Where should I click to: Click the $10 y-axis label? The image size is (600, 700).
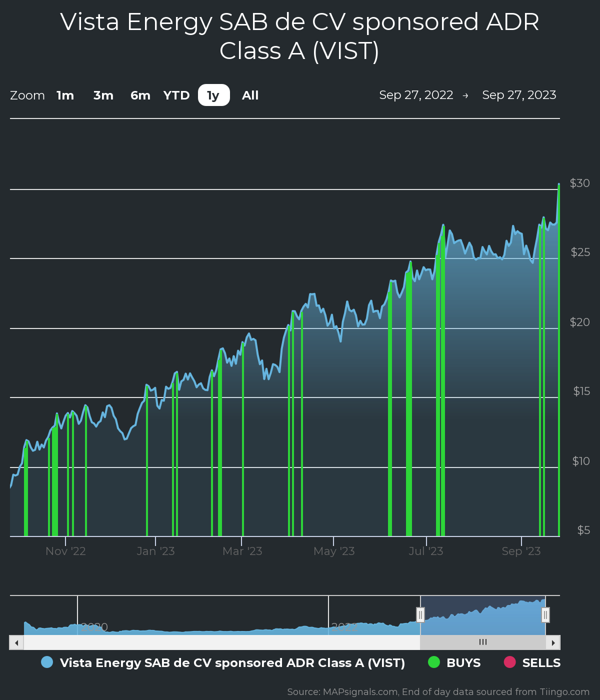(581, 461)
